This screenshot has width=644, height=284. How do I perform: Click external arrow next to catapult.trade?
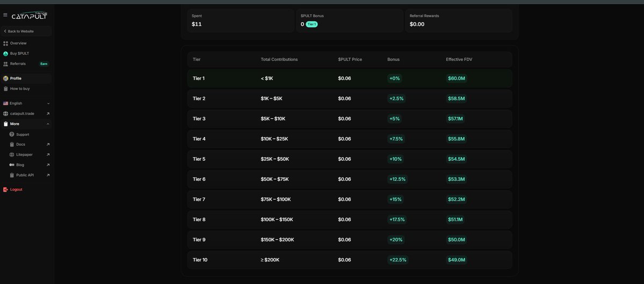(48, 113)
